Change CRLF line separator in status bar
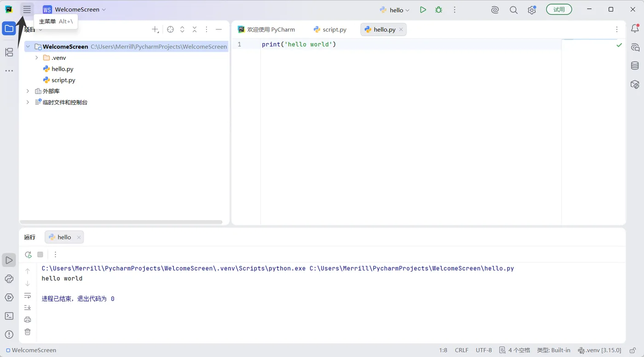 (x=462, y=350)
